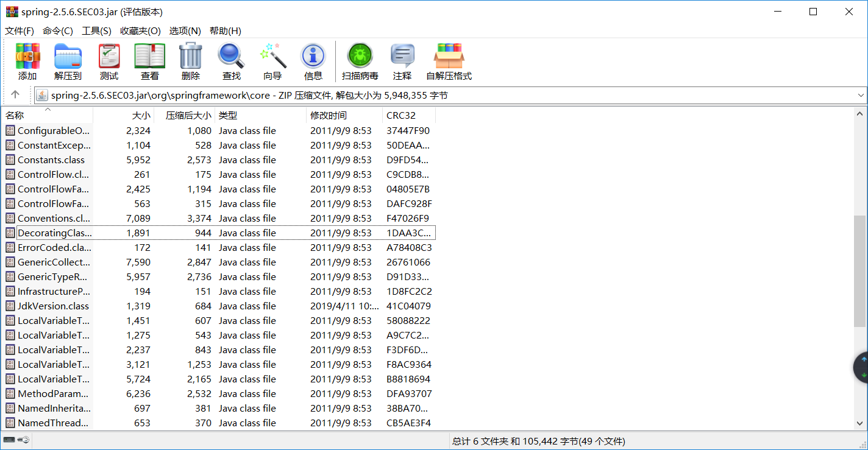
Task: Click the CRC32 value A78408C3
Action: point(409,247)
